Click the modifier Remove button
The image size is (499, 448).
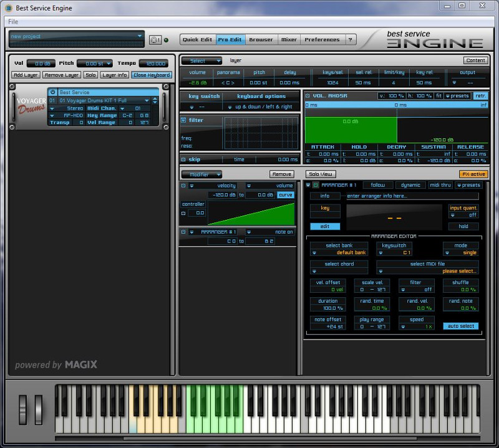[x=282, y=174]
